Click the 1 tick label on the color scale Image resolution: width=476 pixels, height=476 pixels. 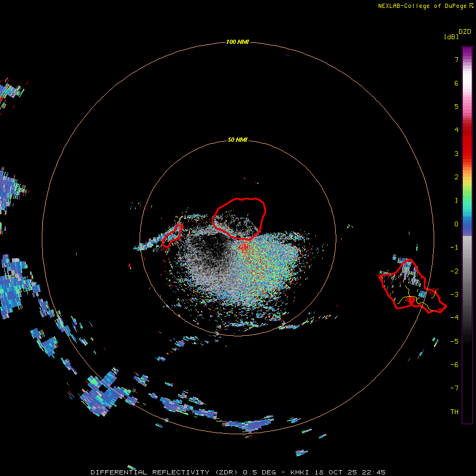tap(456, 200)
